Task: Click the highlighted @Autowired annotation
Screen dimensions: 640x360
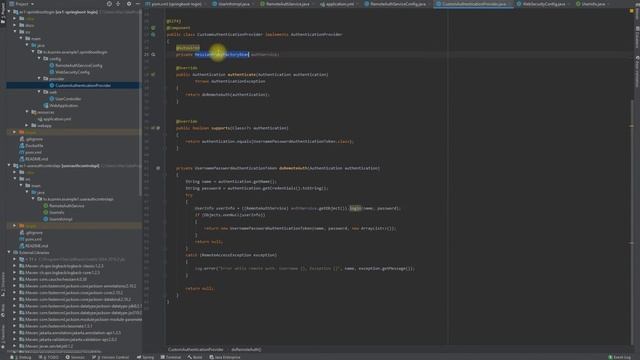Action: click(x=188, y=48)
